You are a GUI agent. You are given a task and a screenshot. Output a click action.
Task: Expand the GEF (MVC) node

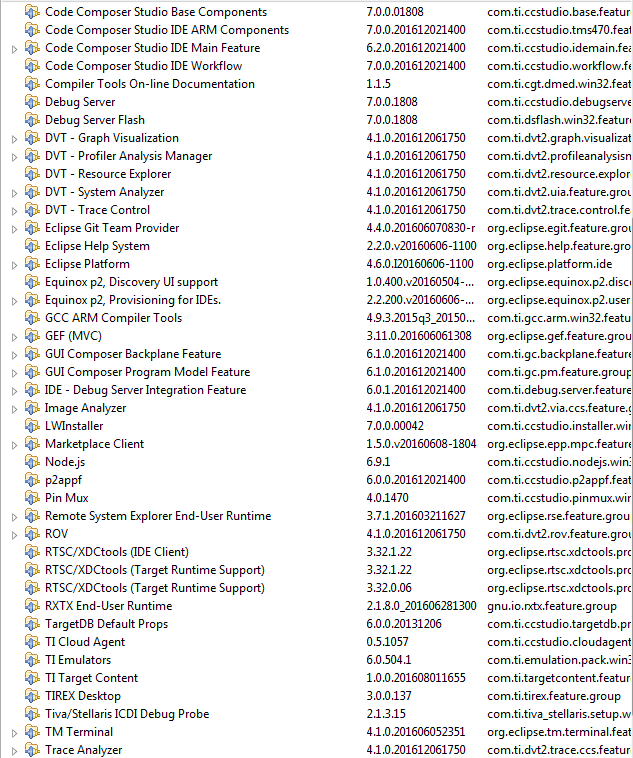point(15,337)
